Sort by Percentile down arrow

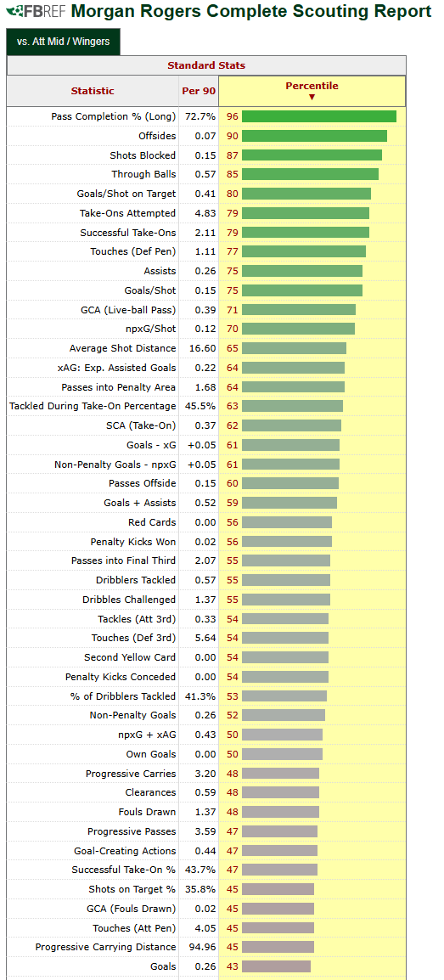(x=312, y=97)
